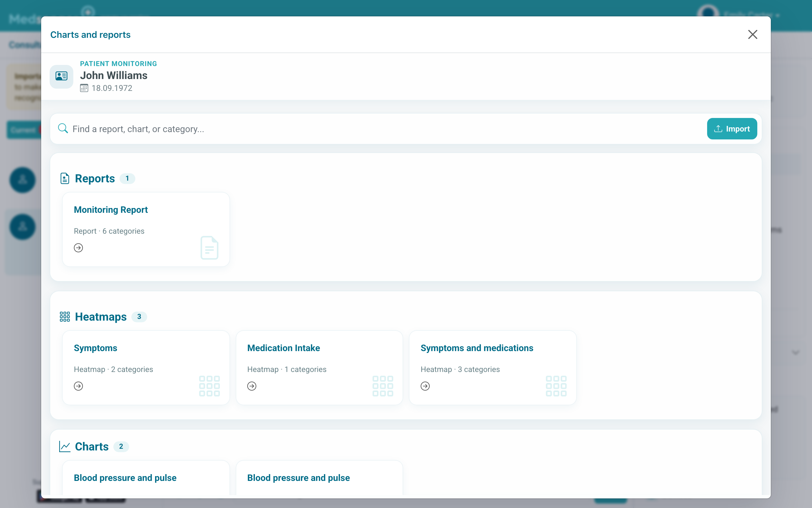Close the Charts and reports dialog
This screenshot has height=508, width=812.
pos(753,34)
